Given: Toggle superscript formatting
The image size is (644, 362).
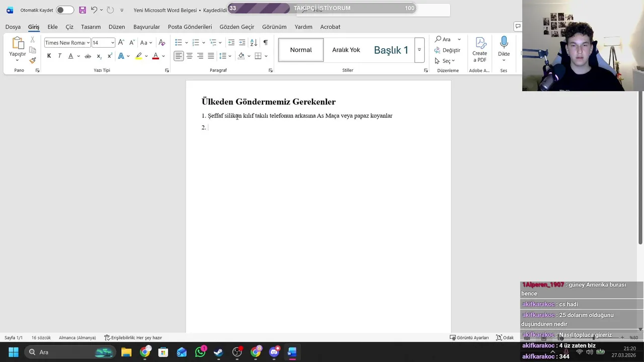Looking at the screenshot, I should click(110, 56).
